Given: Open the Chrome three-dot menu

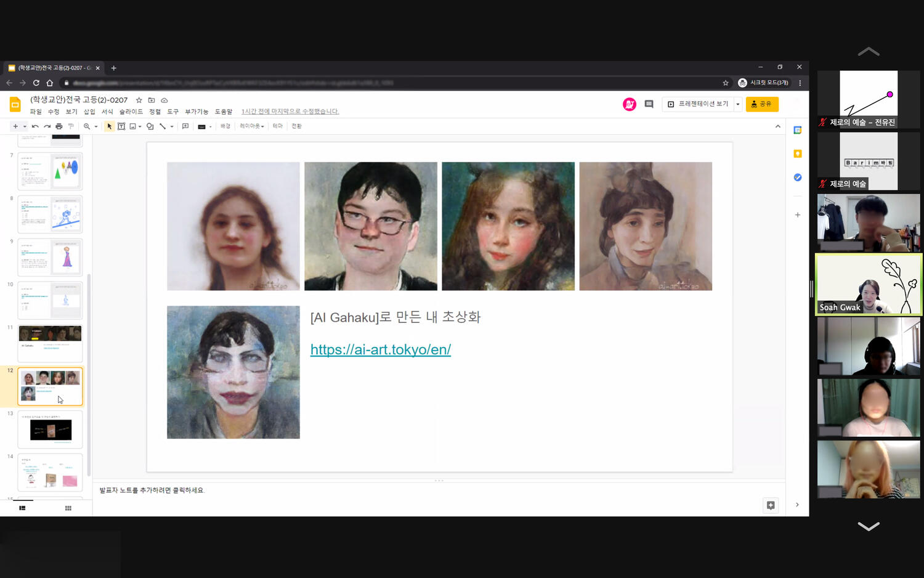Looking at the screenshot, I should (x=800, y=83).
